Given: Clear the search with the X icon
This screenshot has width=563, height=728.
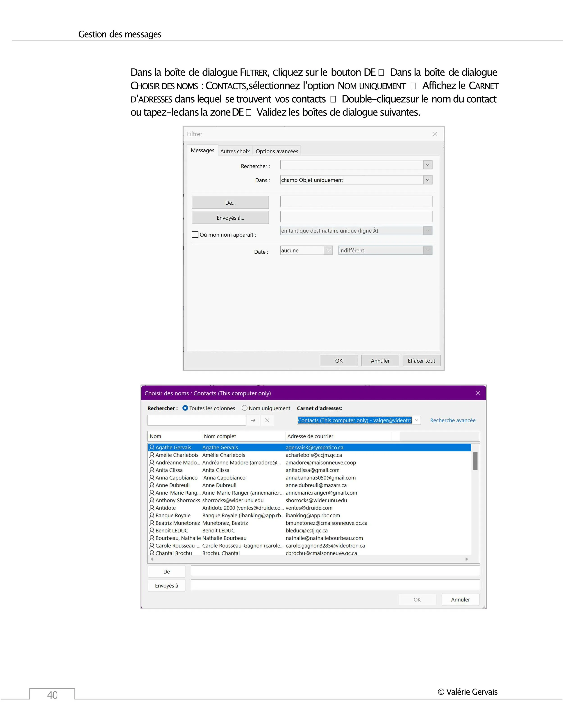Looking at the screenshot, I should pyautogui.click(x=267, y=420).
